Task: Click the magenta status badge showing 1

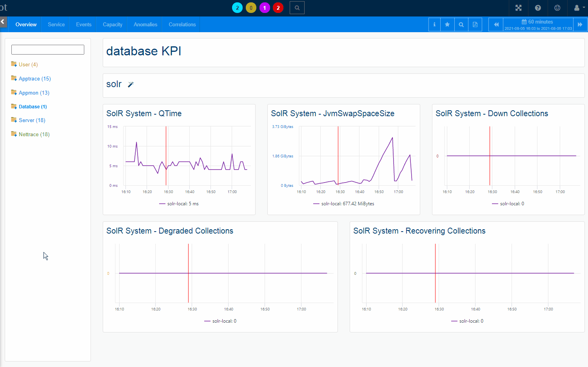Action: (x=265, y=8)
